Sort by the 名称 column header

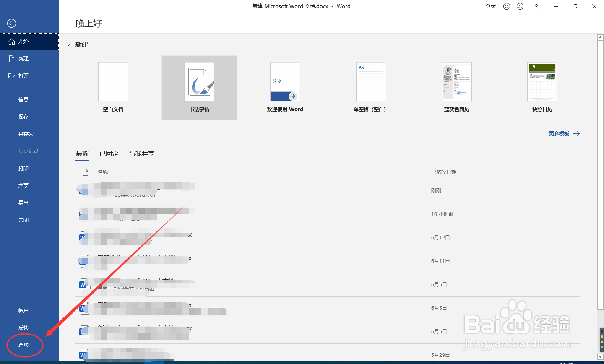103,172
